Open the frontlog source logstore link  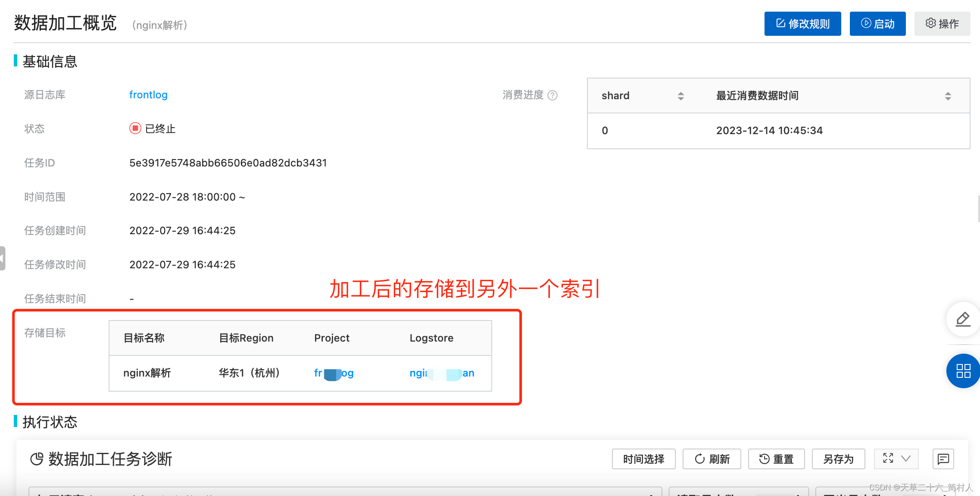tap(148, 95)
